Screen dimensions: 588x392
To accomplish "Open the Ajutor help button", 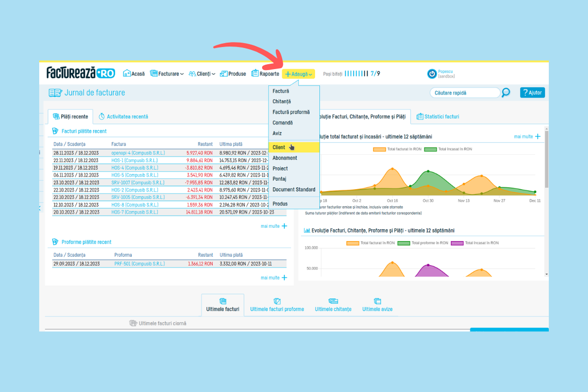I will tap(532, 93).
